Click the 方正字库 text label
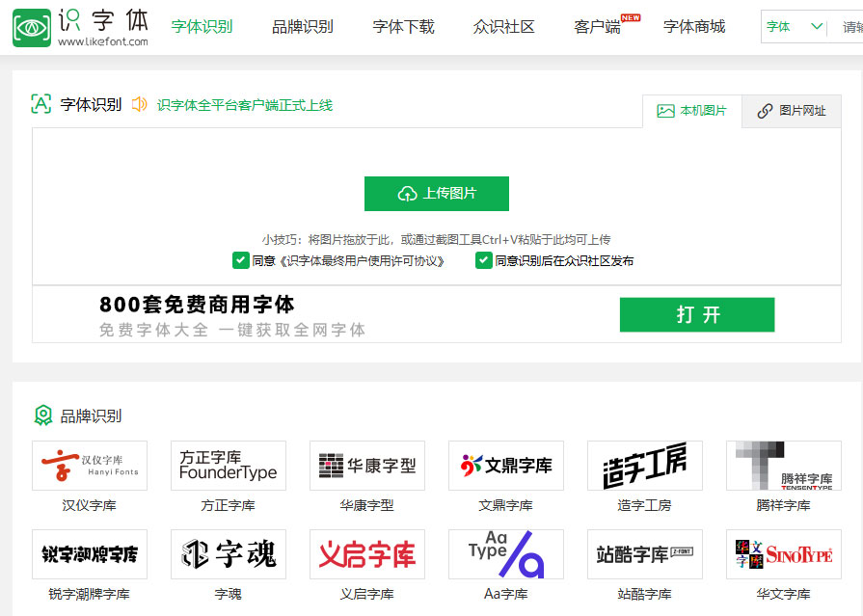This screenshot has height=616, width=863. click(x=228, y=505)
